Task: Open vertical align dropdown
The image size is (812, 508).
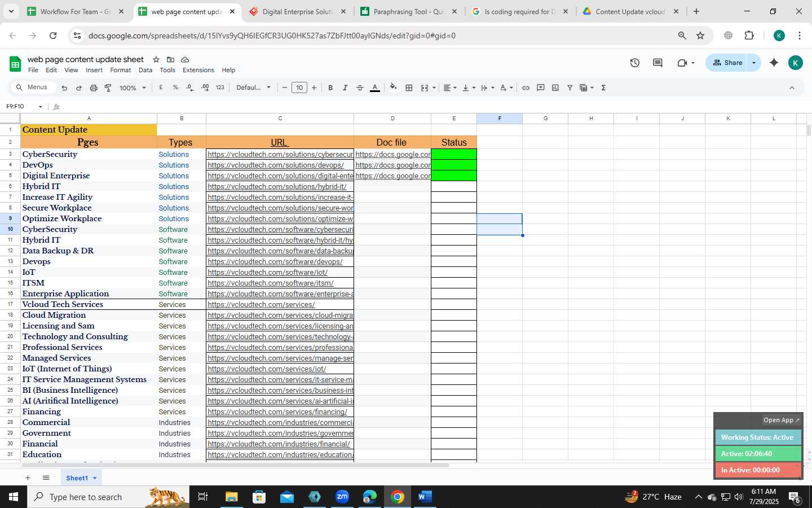Action: (x=469, y=87)
